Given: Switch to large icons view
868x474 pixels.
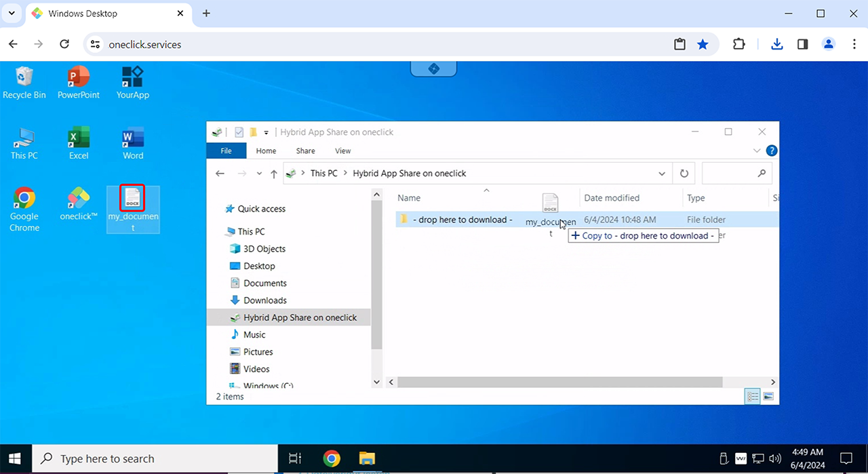Looking at the screenshot, I should click(769, 397).
